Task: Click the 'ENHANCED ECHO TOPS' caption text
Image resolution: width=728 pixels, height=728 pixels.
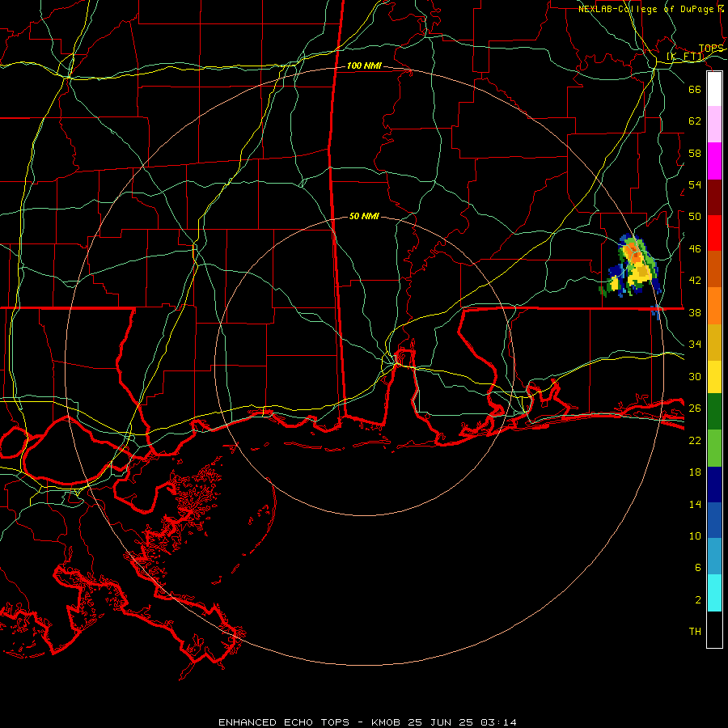Action: coord(284,722)
